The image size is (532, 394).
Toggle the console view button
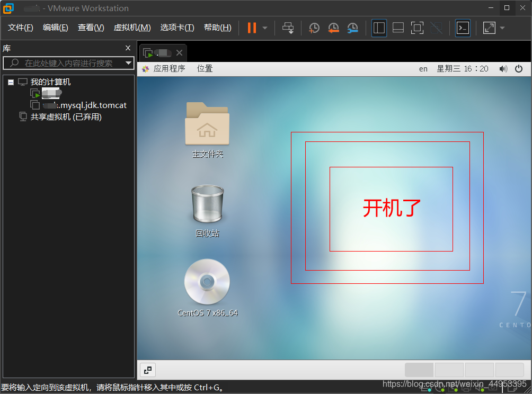tap(462, 28)
